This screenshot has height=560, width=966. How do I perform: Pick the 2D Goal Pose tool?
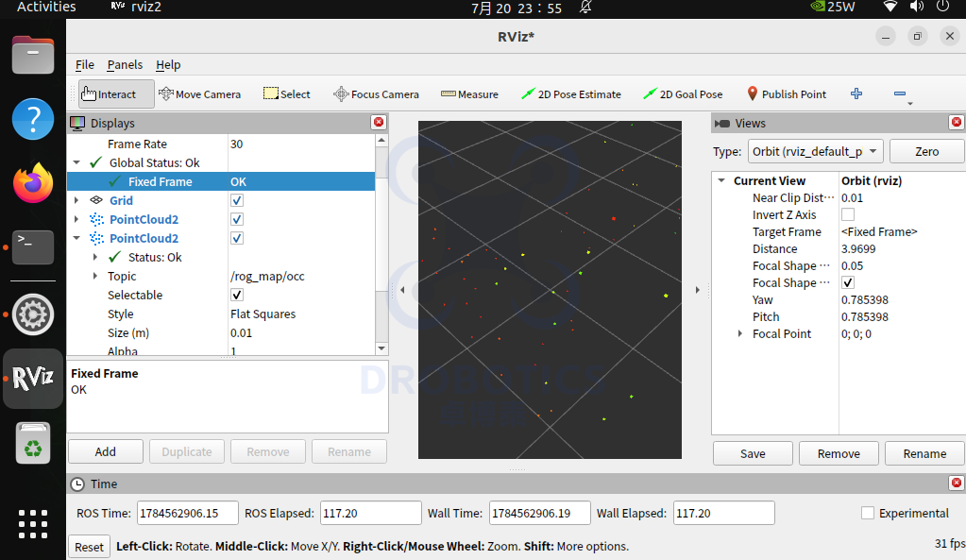coord(683,94)
